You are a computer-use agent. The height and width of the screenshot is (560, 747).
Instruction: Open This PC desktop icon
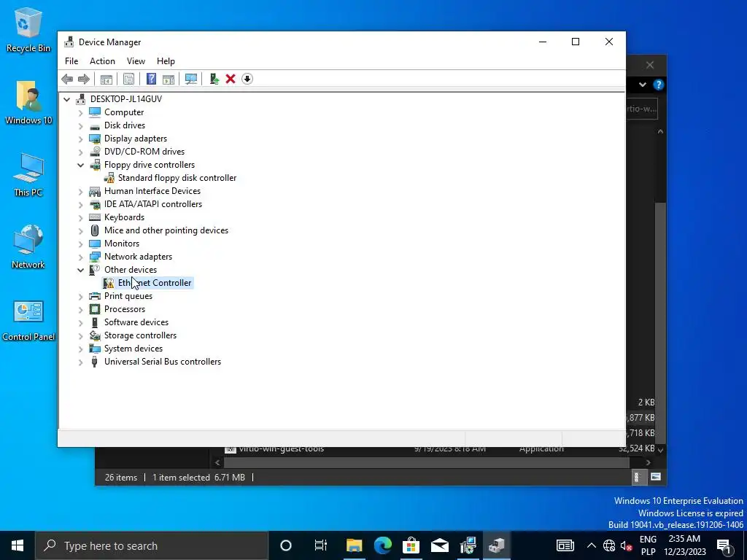tap(28, 175)
